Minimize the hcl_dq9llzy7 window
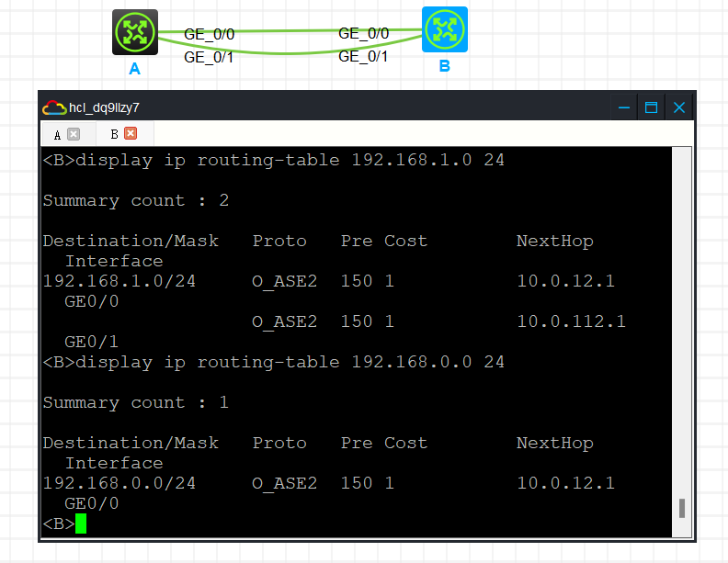The image size is (728, 563). click(x=623, y=107)
